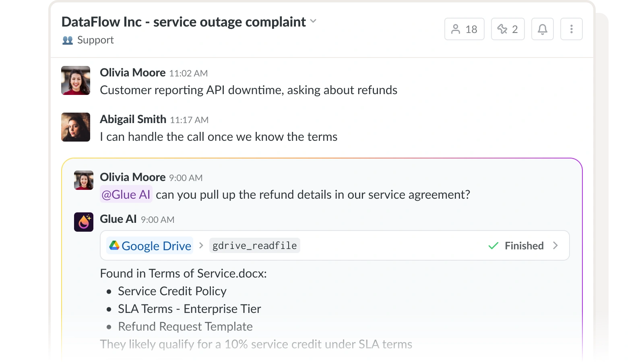Open the more options kebab menu
The width and height of the screenshot is (644, 362).
[x=571, y=29]
